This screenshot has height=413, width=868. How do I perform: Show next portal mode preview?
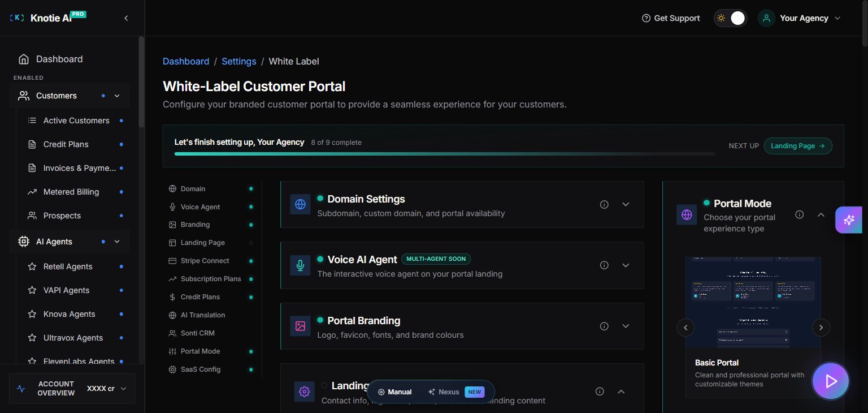[x=821, y=327]
